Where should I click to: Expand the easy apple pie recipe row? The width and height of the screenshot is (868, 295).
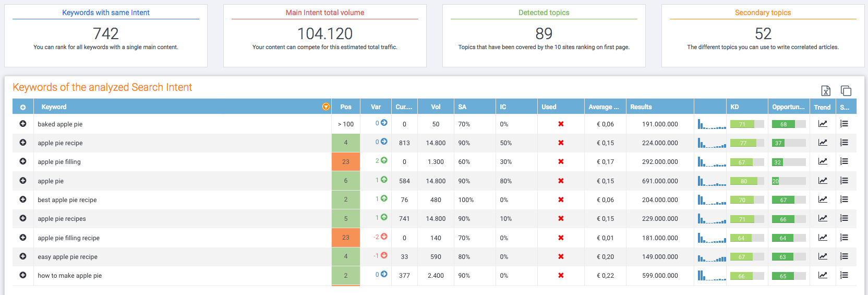[23, 256]
